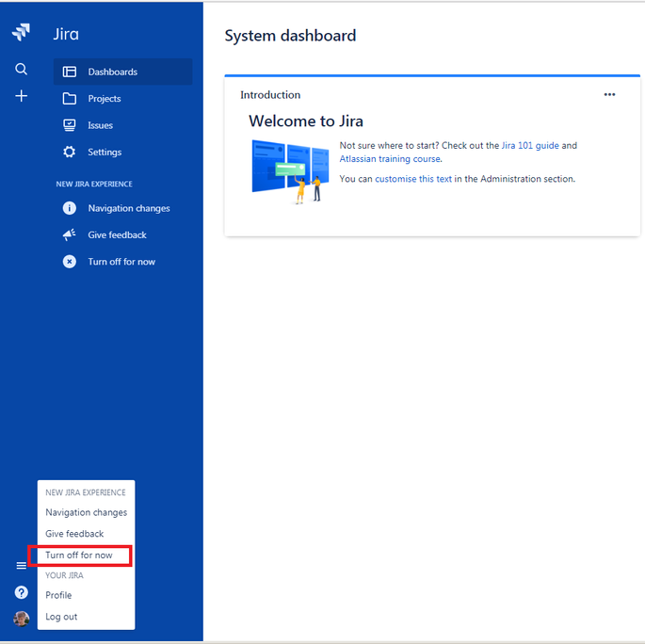The width and height of the screenshot is (645, 644).
Task: Open help via question mark icon
Action: (x=21, y=592)
